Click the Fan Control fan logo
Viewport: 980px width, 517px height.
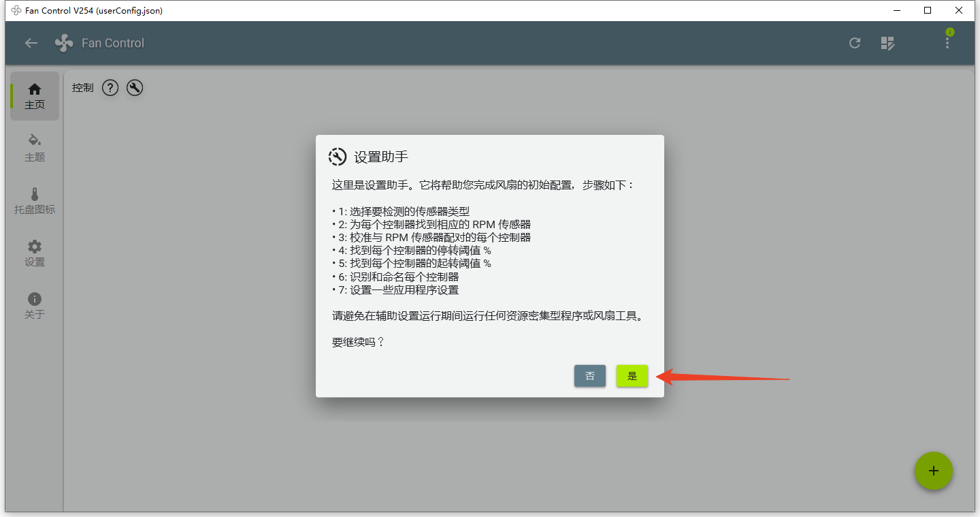point(64,43)
